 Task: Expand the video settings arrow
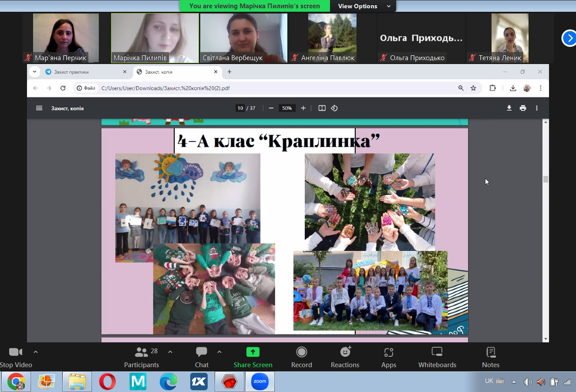click(x=36, y=352)
